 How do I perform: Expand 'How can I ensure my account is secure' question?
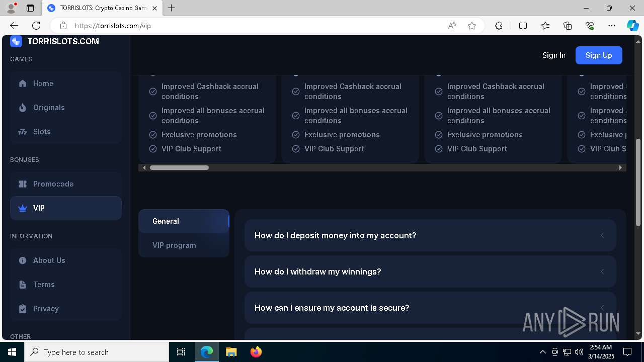coord(430,308)
